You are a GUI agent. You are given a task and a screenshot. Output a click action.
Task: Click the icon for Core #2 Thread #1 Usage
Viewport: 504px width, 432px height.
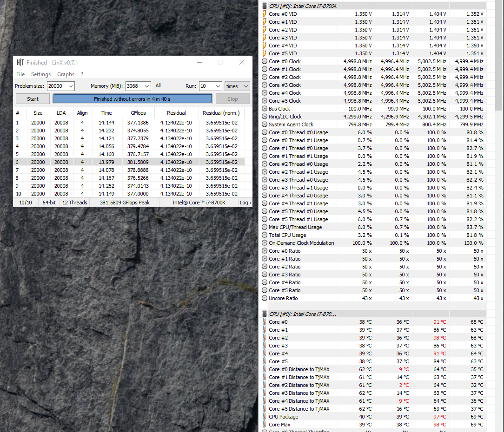pyautogui.click(x=265, y=171)
